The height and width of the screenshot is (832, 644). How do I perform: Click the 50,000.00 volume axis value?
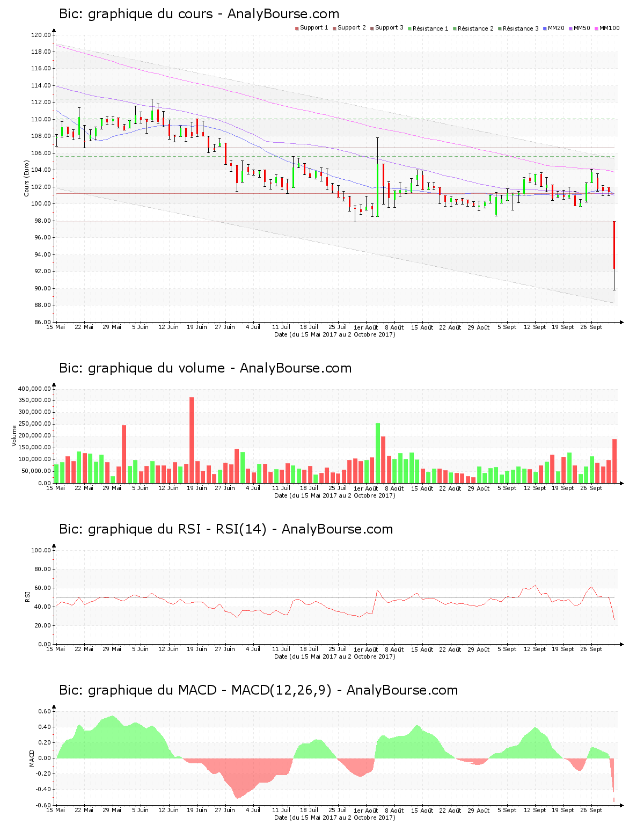tap(36, 471)
